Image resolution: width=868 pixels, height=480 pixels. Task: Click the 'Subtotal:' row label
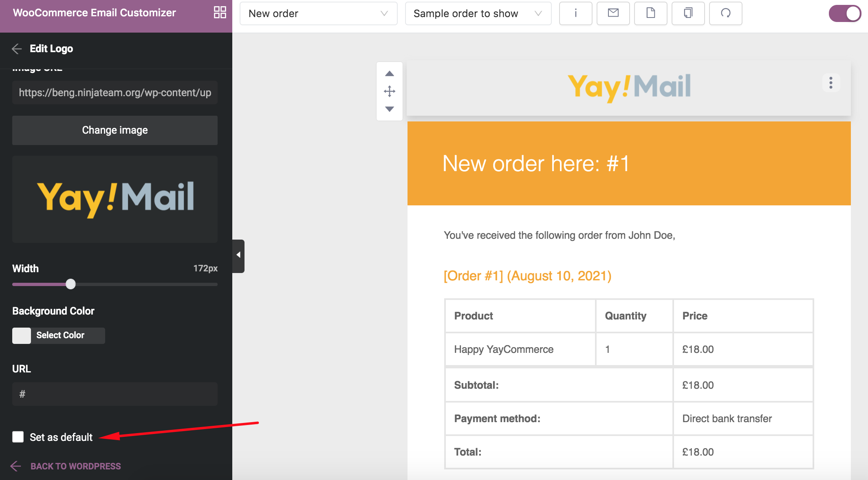pyautogui.click(x=476, y=385)
